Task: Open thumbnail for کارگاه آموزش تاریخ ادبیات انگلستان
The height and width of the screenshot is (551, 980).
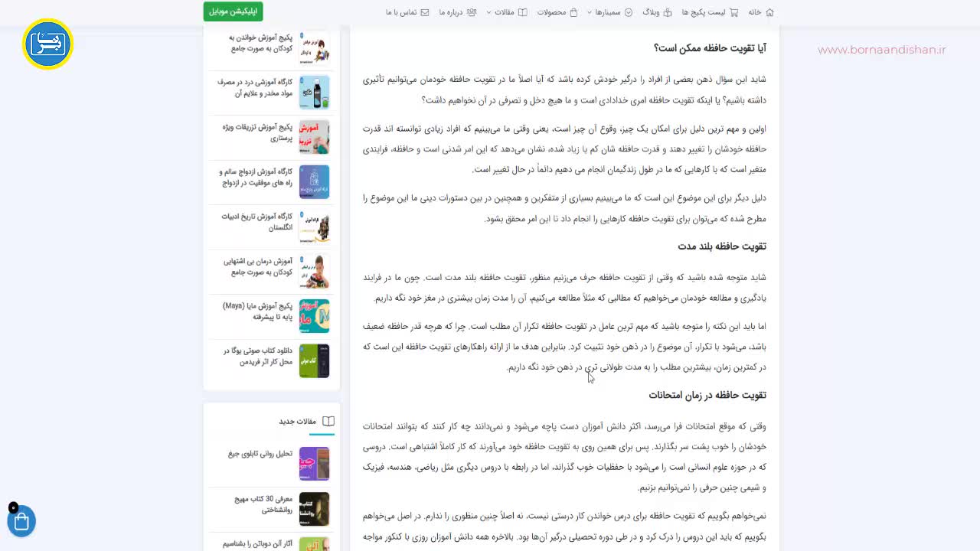Action: (315, 227)
